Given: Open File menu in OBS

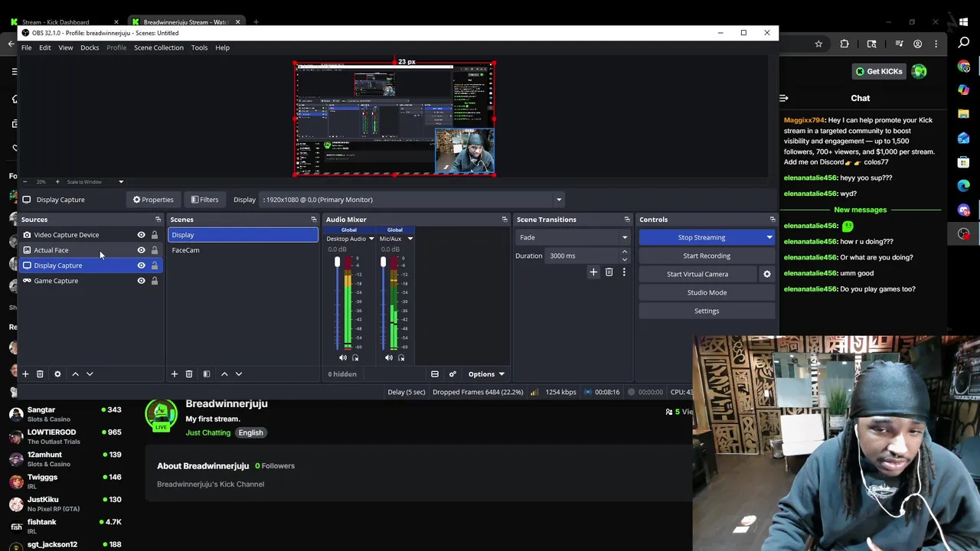Looking at the screenshot, I should point(26,47).
